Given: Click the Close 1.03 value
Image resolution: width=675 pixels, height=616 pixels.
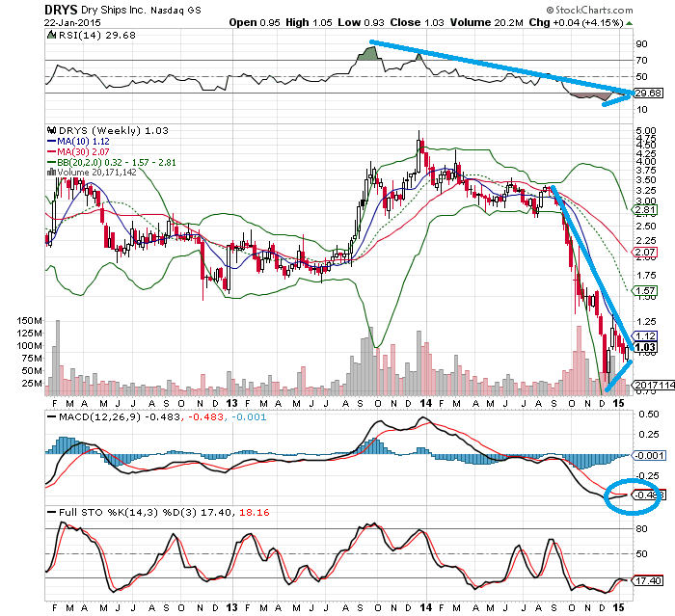Looking at the screenshot, I should tap(417, 23).
